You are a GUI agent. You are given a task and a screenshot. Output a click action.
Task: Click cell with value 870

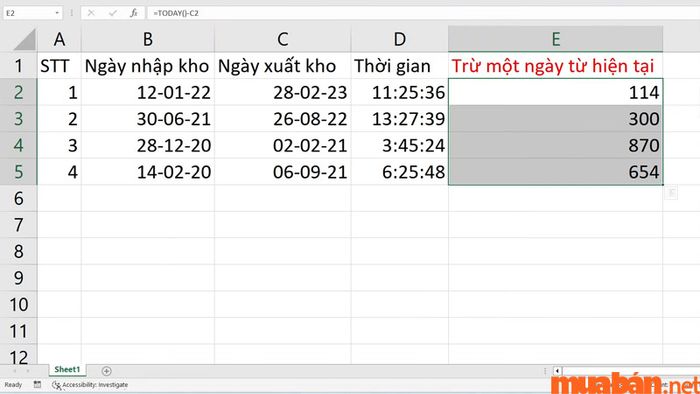[555, 145]
